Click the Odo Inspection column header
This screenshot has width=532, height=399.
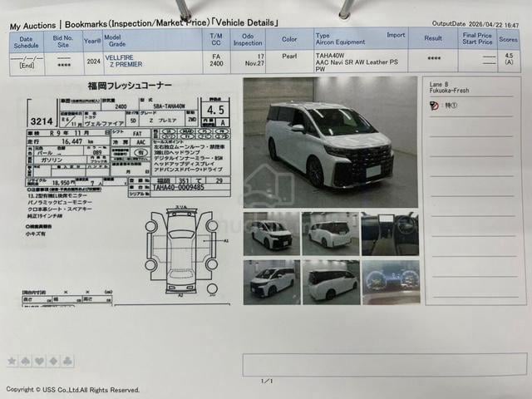tap(248, 40)
